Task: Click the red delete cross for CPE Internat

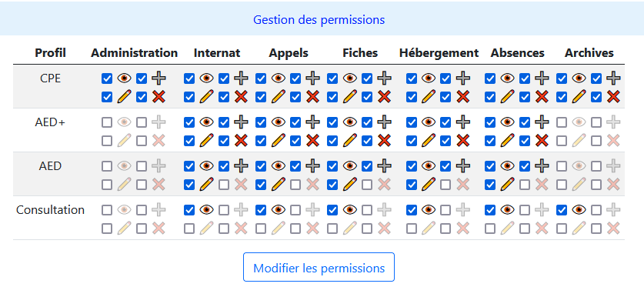Action: [x=241, y=97]
